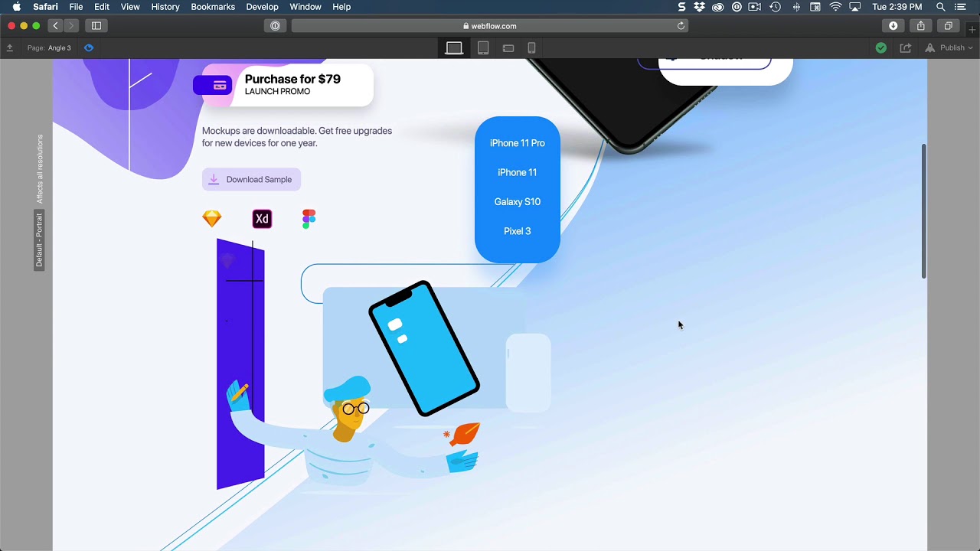This screenshot has height=551, width=980.
Task: Toggle the Safari sidebar button
Action: (x=96, y=25)
